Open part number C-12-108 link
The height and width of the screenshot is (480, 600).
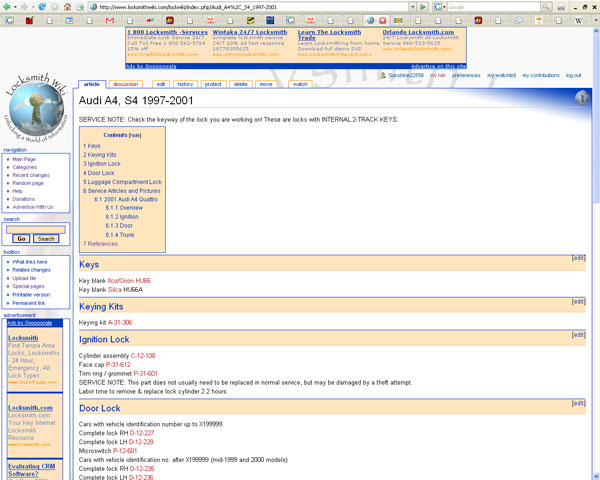click(141, 355)
